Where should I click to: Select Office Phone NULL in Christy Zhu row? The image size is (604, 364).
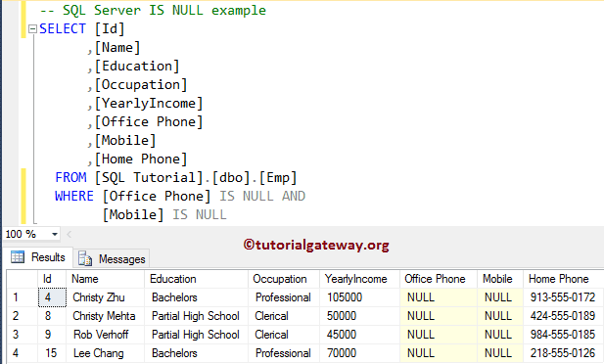click(x=439, y=297)
